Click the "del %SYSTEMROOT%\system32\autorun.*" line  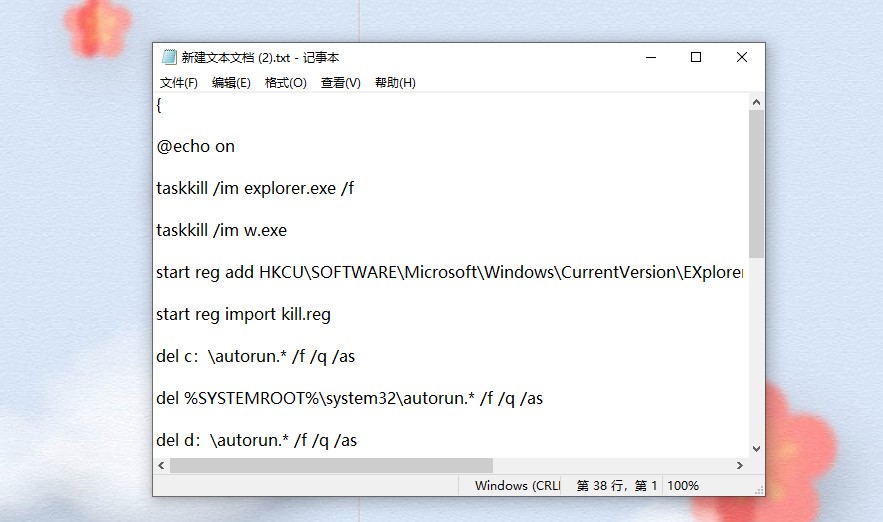[349, 399]
